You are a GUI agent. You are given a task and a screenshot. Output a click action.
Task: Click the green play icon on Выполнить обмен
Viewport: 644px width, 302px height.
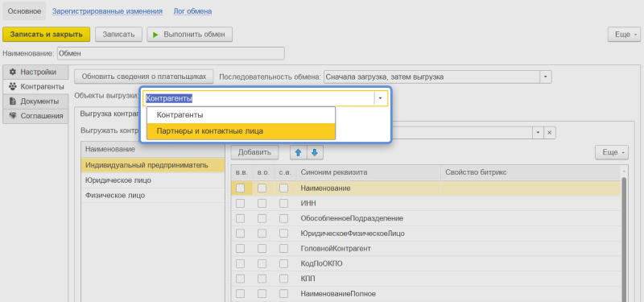pyautogui.click(x=155, y=35)
